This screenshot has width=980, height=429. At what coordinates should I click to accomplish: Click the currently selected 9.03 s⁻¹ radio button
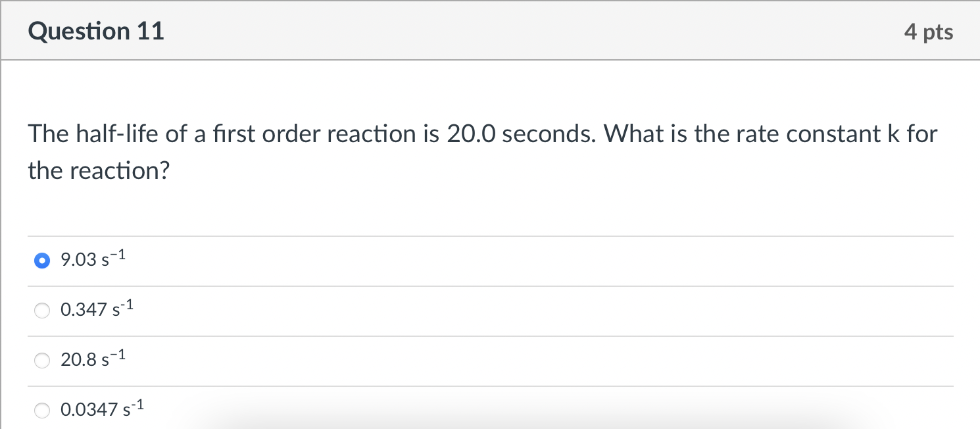pos(41,261)
